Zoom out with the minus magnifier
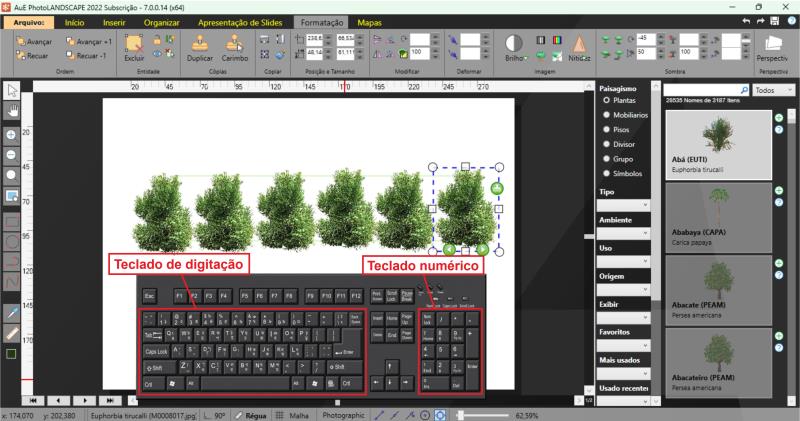The image size is (800, 421). tap(12, 155)
